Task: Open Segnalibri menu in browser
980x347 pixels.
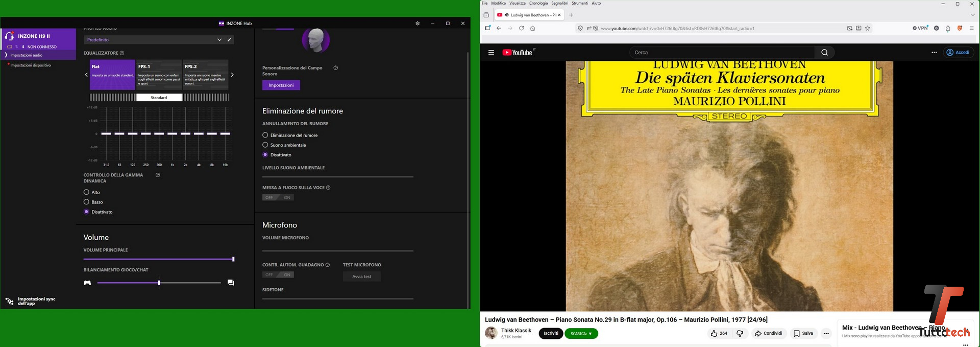Action: (x=559, y=3)
